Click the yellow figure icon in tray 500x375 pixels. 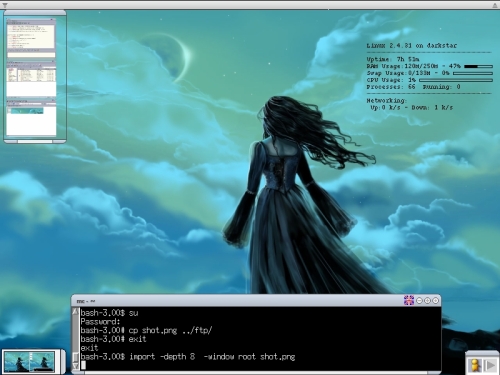[x=475, y=365]
